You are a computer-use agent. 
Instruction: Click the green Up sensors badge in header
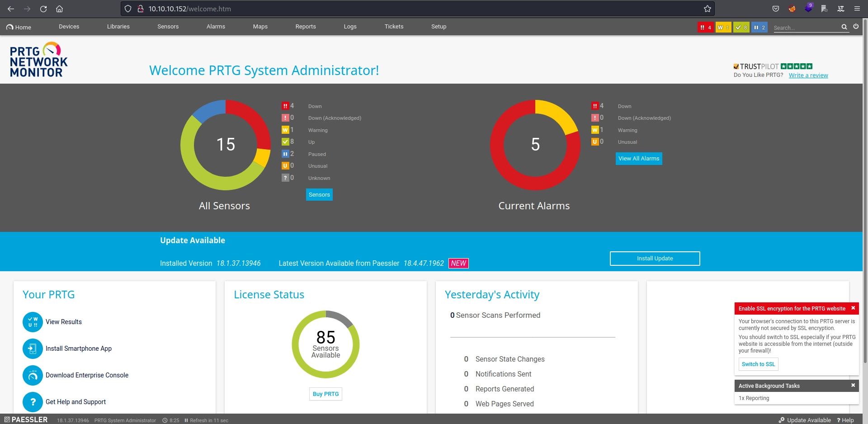741,28
